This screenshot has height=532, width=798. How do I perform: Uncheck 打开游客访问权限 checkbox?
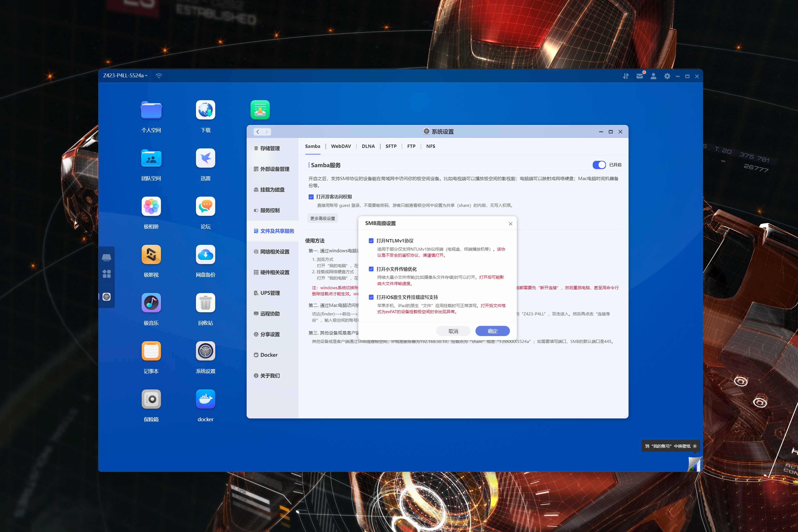311,197
